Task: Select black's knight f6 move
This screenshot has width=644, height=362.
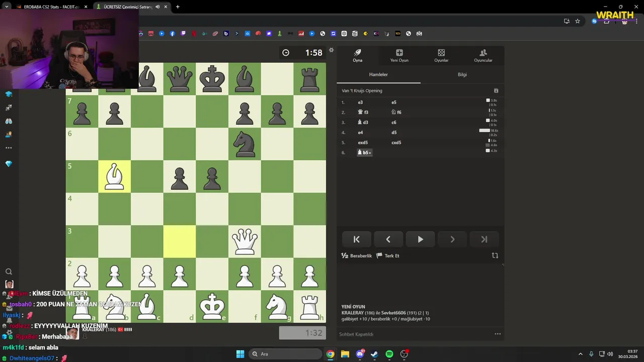Action: [396, 112]
